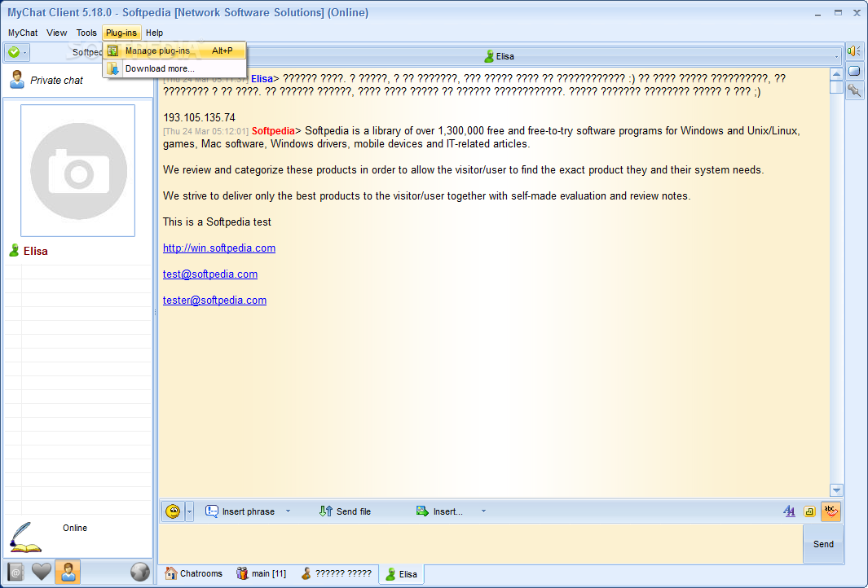Click the Insert phrase button
868x588 pixels.
[240, 511]
